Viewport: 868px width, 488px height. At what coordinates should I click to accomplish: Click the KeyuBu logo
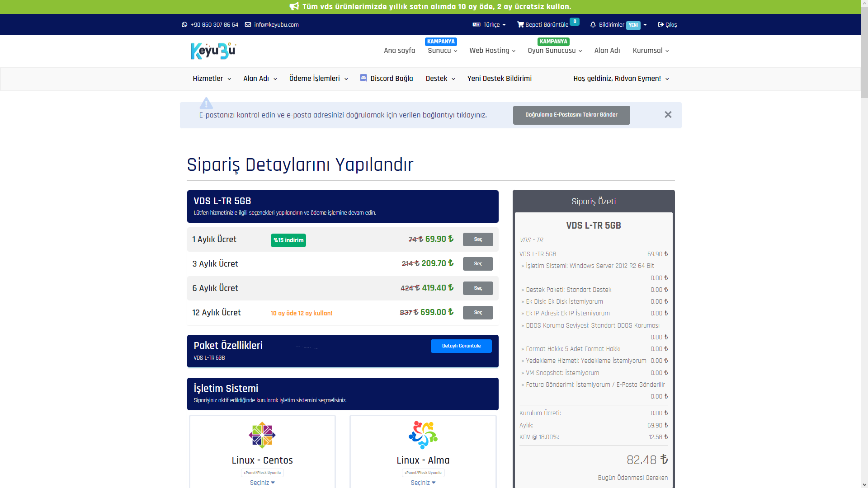[x=213, y=51]
